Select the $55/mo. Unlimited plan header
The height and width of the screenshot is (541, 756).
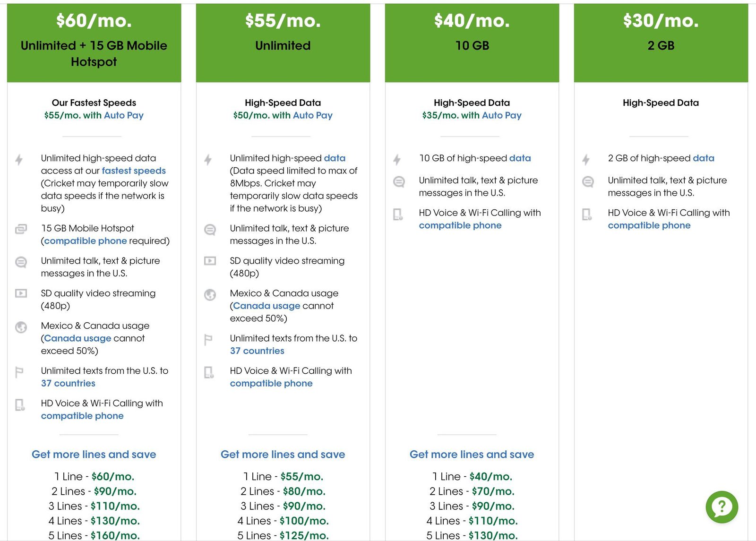coord(283,43)
